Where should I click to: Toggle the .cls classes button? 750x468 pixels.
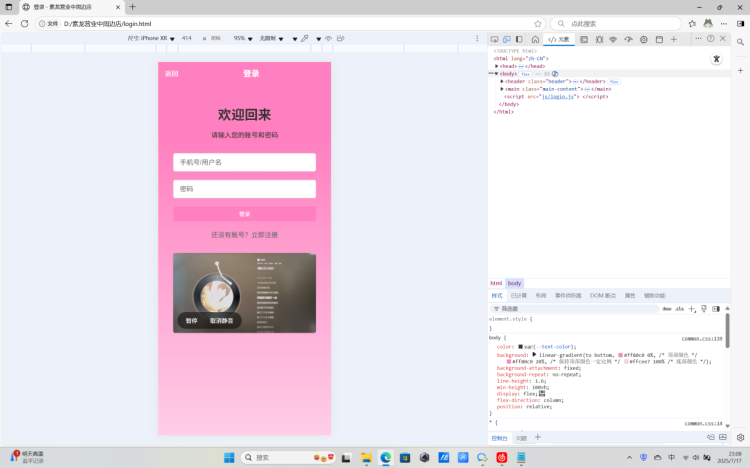pyautogui.click(x=679, y=309)
